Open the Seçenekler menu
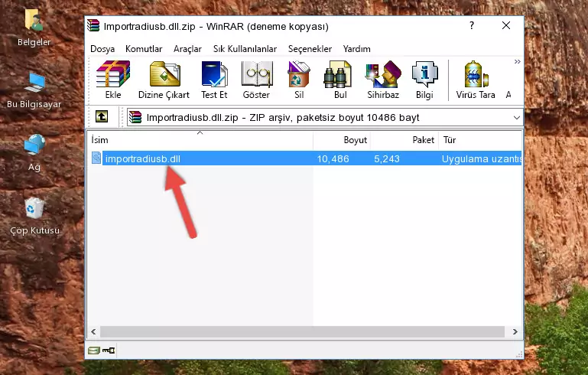This screenshot has width=588, height=375. (x=310, y=49)
